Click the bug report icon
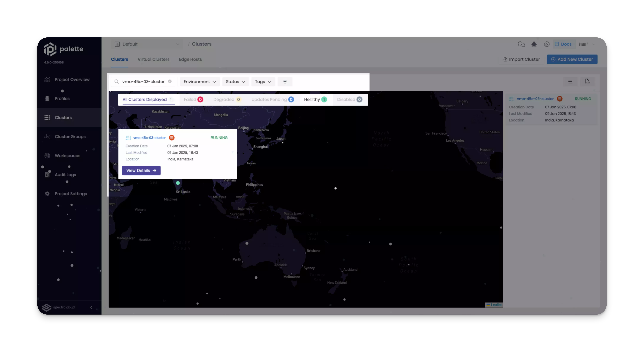This screenshot has height=352, width=644. [534, 44]
